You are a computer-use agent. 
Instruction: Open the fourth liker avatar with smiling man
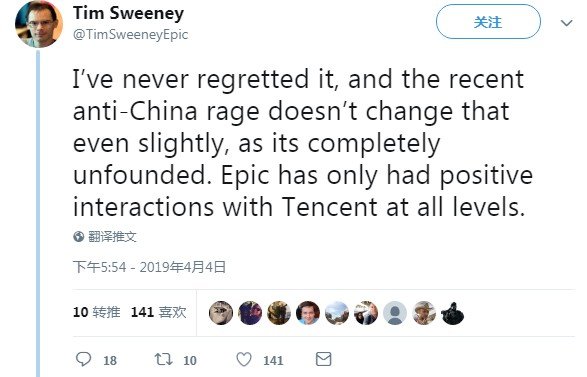point(308,313)
